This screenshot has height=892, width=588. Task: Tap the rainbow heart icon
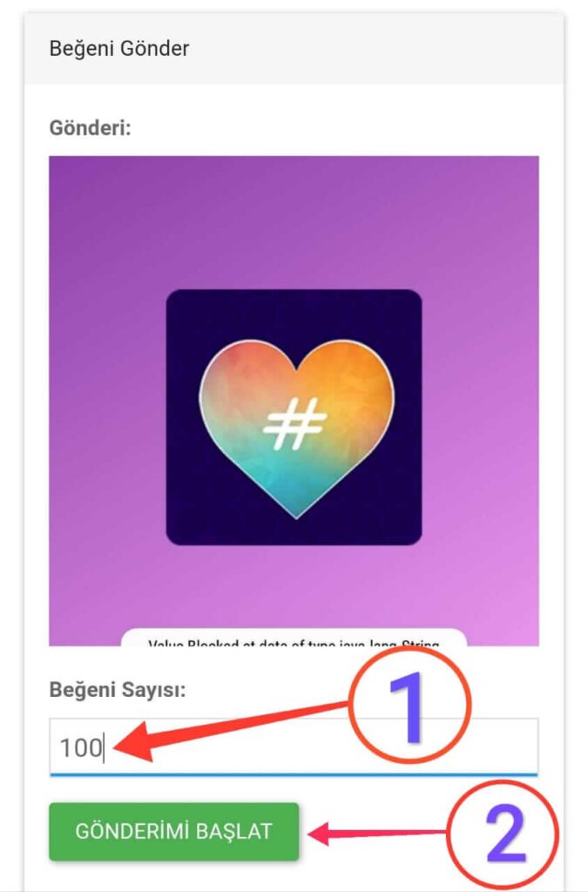tap(296, 429)
